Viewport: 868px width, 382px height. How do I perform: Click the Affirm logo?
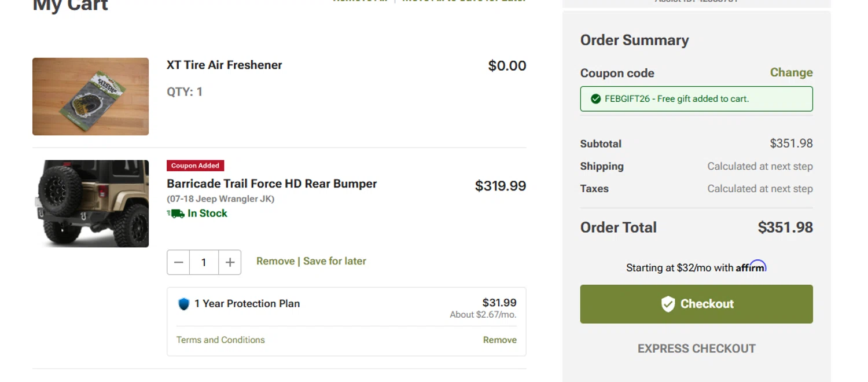pyautogui.click(x=751, y=267)
